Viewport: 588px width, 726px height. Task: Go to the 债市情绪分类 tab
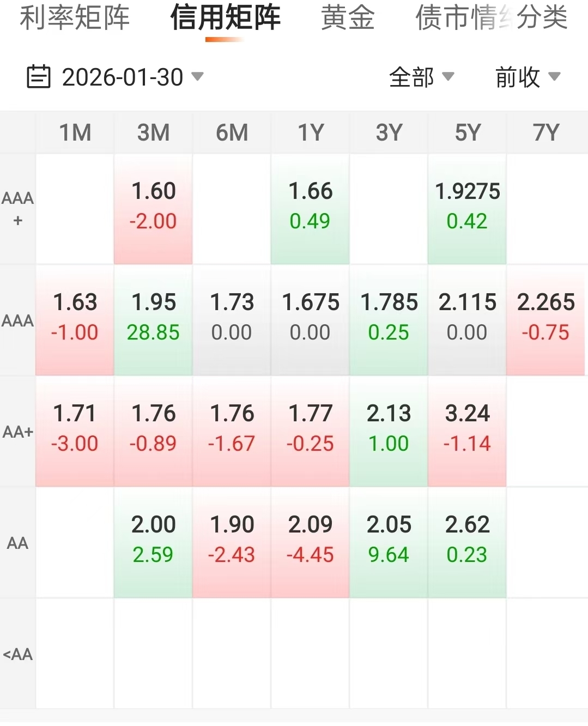(491, 18)
